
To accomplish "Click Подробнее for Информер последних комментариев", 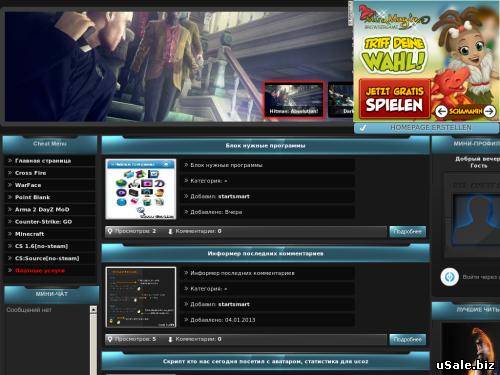I will (407, 339).
